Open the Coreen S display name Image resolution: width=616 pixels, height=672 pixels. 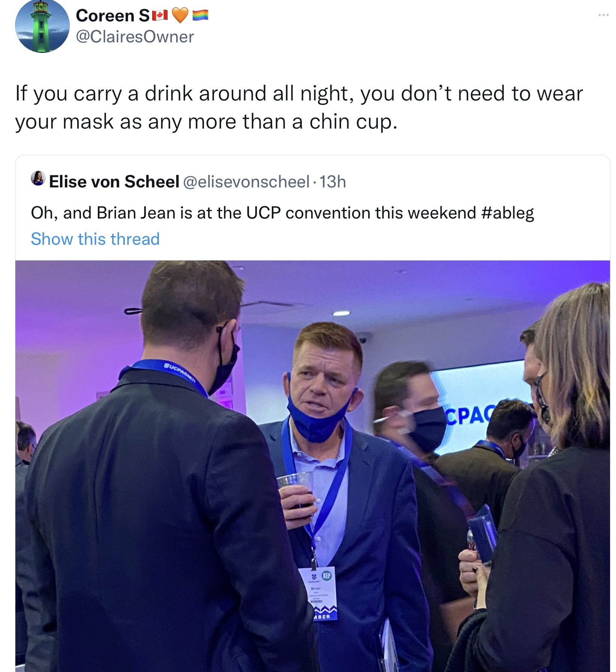click(x=112, y=15)
